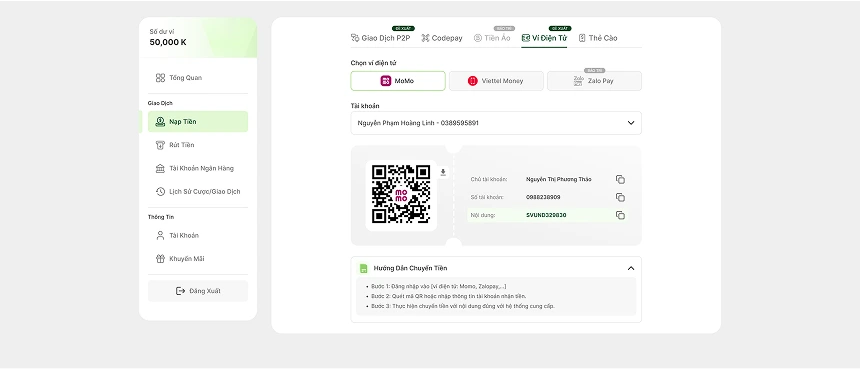Switch to the Codepay tab
This screenshot has height=369, width=860.
tap(442, 38)
